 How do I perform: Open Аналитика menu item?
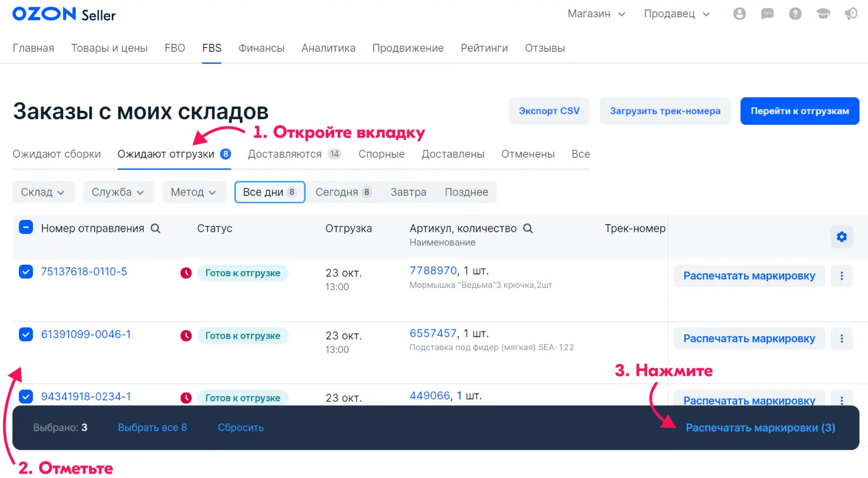pyautogui.click(x=328, y=48)
